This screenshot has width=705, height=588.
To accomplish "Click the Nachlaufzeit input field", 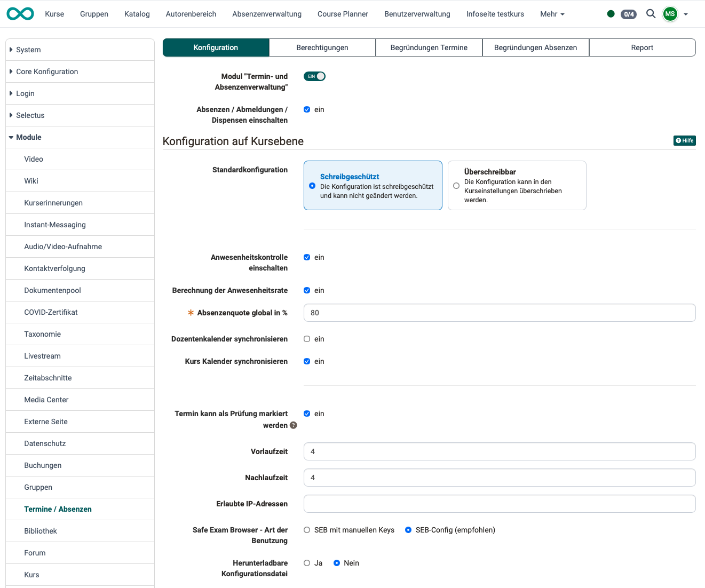I will (x=500, y=478).
